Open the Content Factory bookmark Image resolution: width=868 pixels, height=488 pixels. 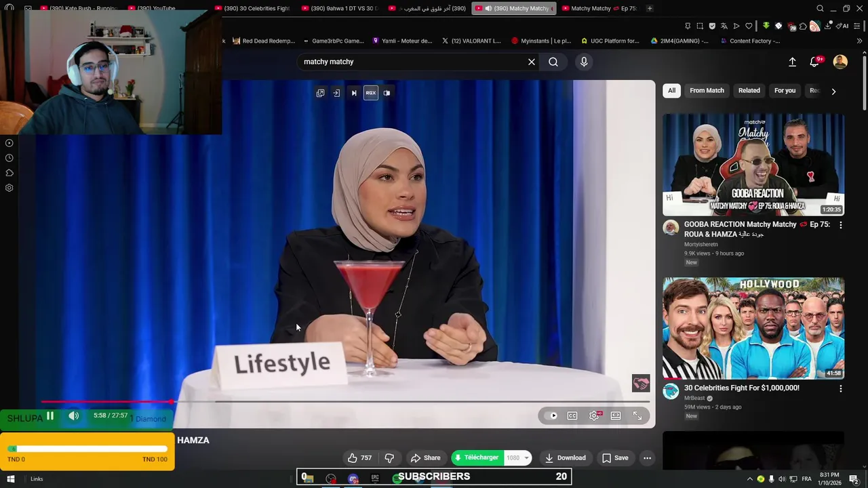click(749, 41)
